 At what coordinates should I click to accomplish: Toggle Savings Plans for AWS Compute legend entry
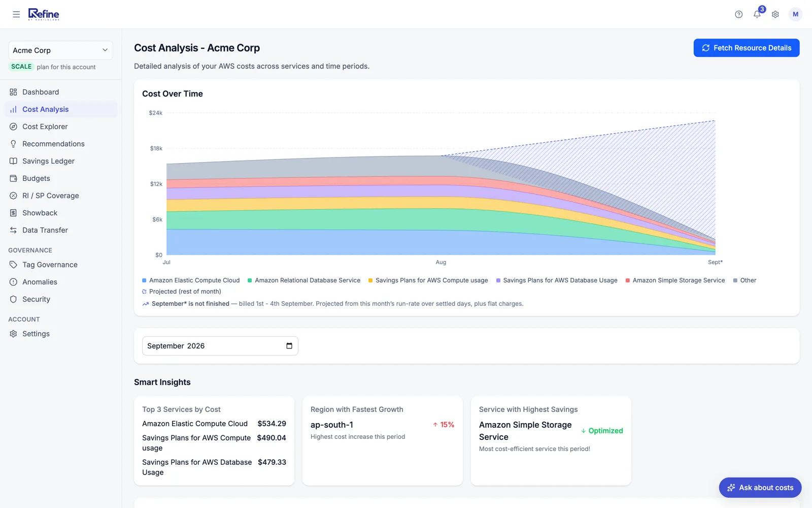click(x=428, y=280)
